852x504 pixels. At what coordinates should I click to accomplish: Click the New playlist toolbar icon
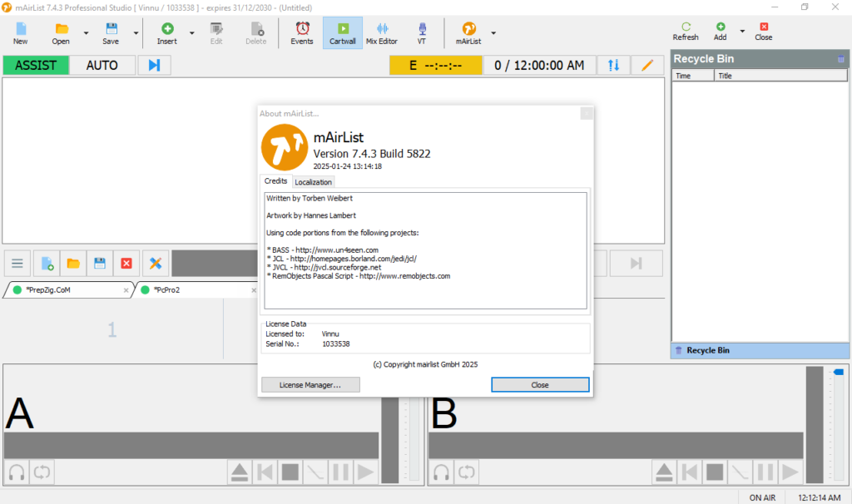(21, 33)
